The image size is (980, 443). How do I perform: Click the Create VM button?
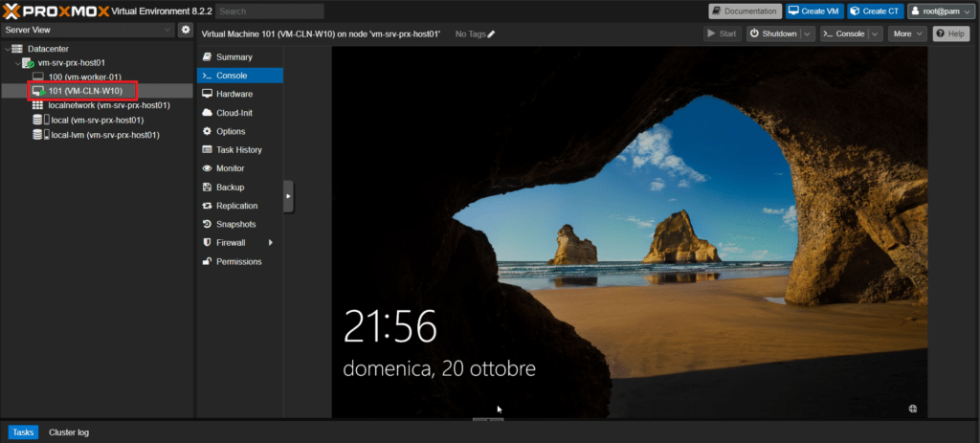815,11
